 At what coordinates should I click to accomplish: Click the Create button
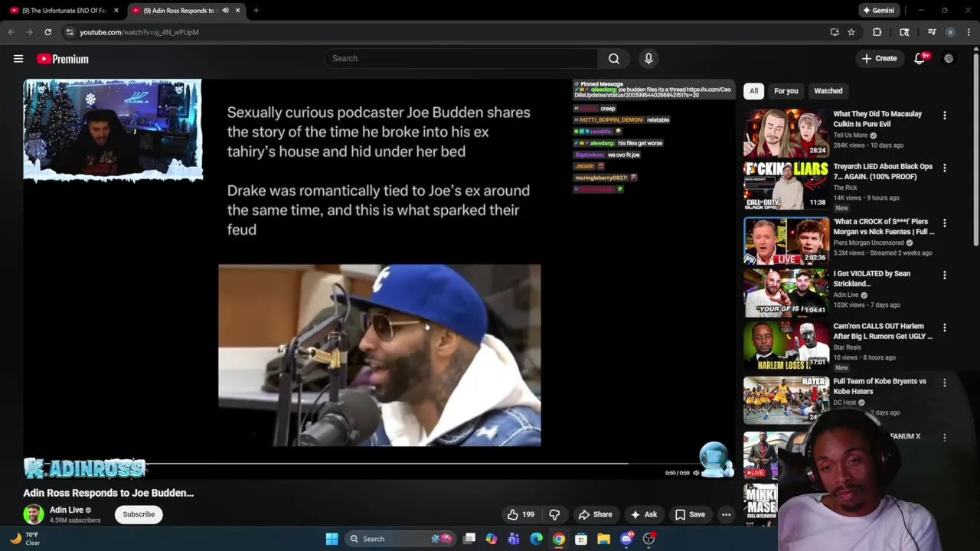coord(878,59)
